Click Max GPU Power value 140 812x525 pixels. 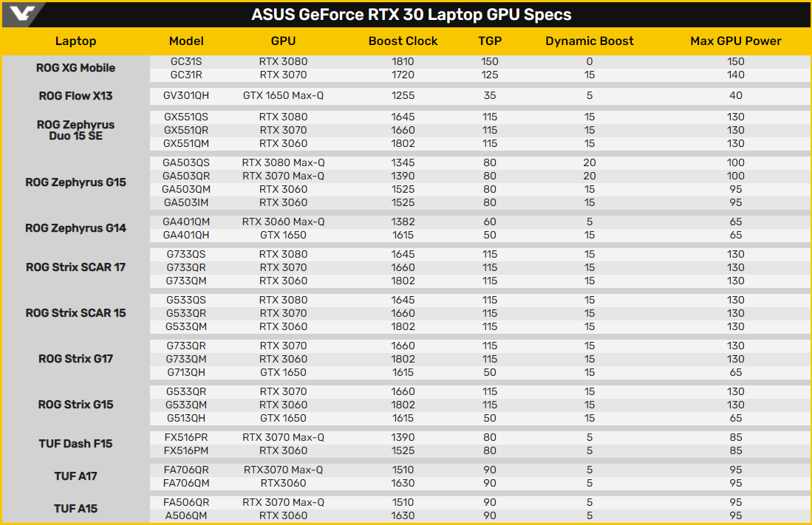tap(735, 75)
